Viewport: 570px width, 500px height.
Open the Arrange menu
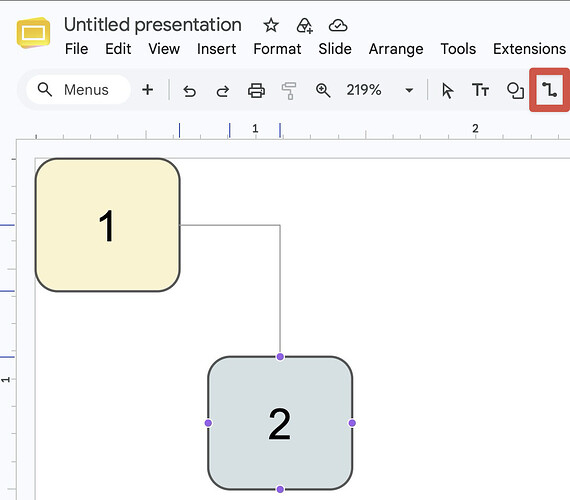pyautogui.click(x=396, y=49)
